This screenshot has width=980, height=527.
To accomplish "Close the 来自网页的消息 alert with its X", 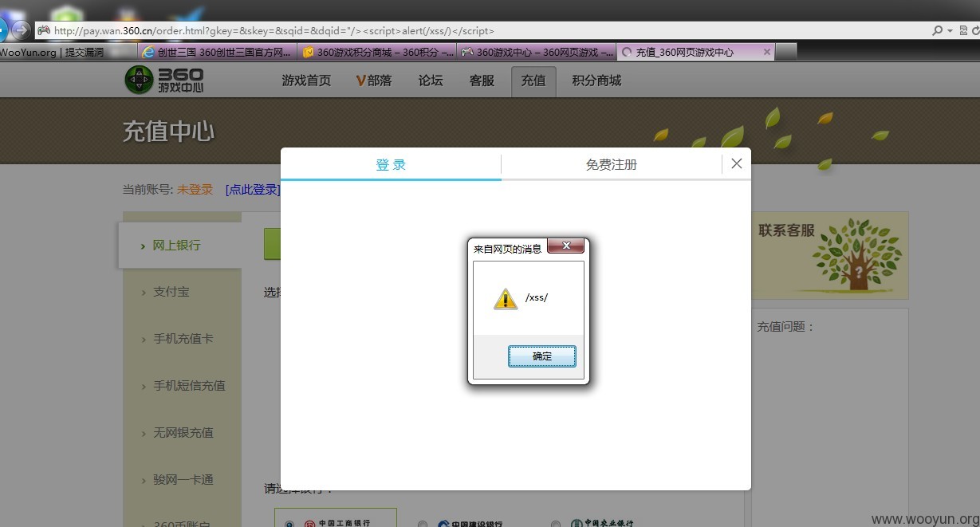I will (566, 246).
